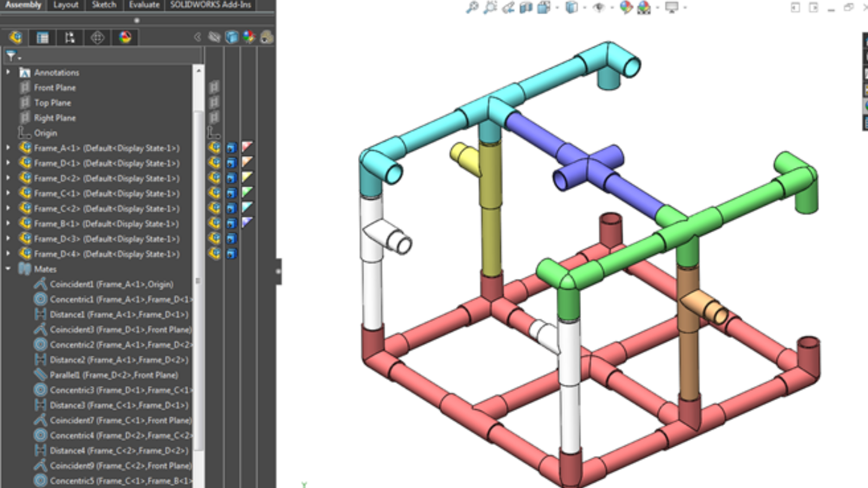Switch to the Assembly tab
The width and height of the screenshot is (868, 488).
coord(23,5)
